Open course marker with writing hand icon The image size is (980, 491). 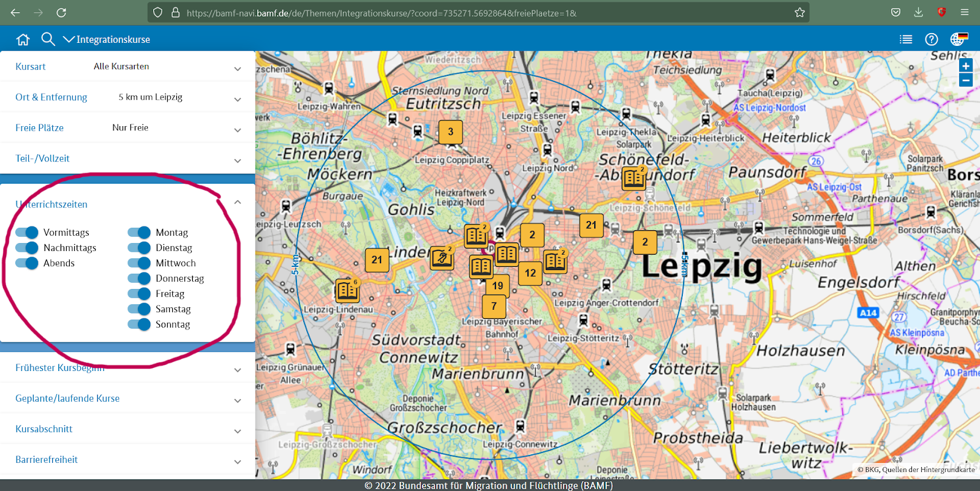coord(442,258)
